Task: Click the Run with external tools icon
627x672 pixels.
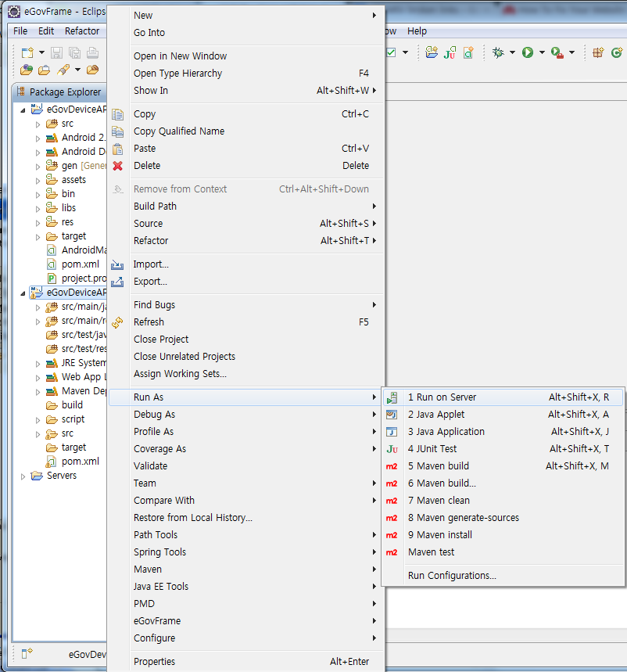Action: coord(557,52)
